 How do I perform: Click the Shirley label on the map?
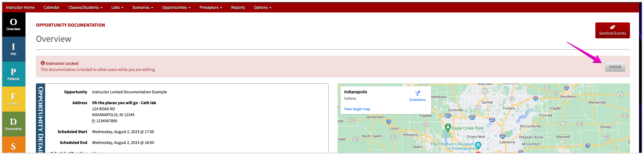point(605,127)
